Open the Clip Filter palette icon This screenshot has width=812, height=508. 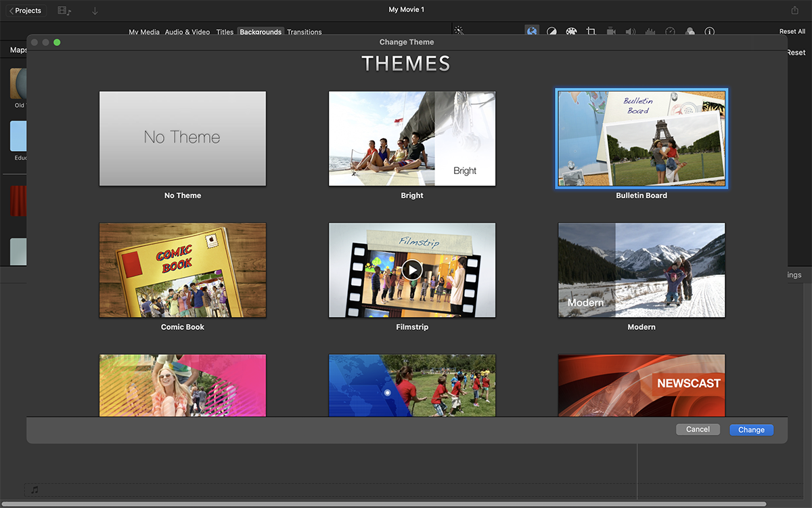click(572, 31)
